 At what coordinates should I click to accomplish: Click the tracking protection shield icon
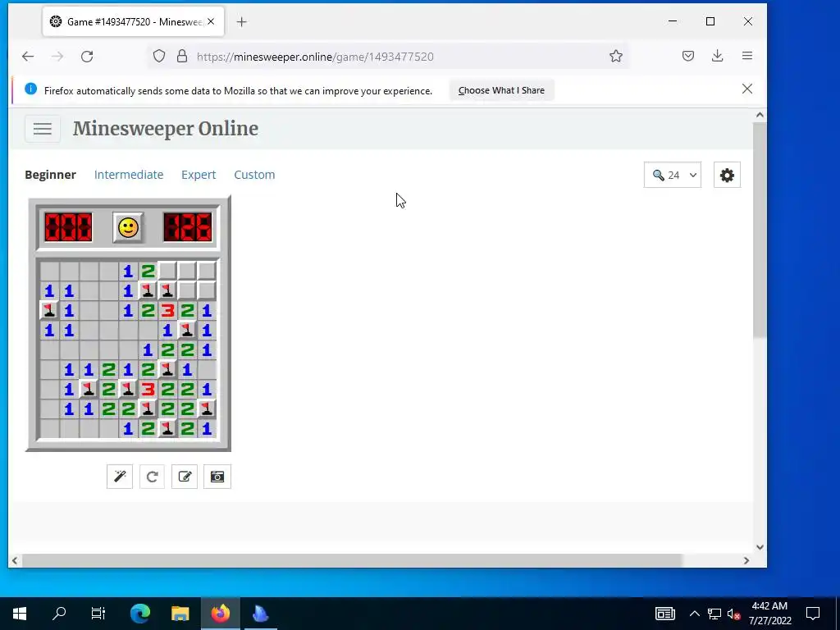159,57
